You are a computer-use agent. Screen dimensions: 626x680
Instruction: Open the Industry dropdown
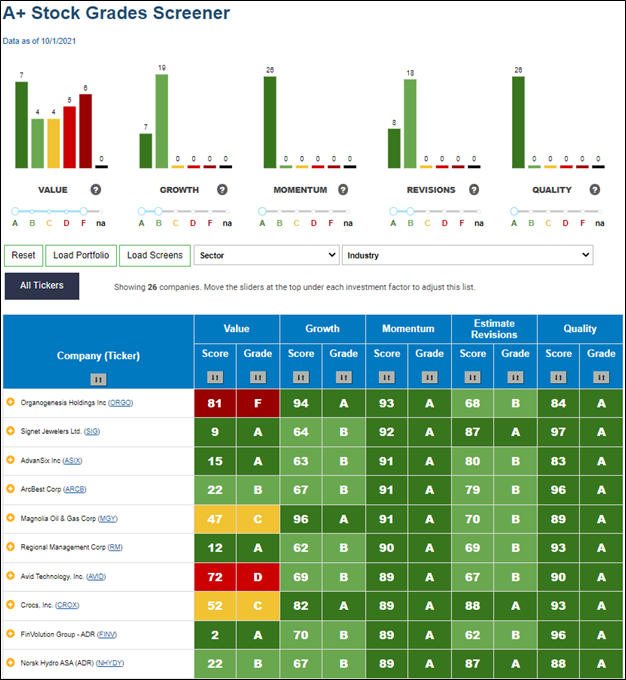point(468,255)
